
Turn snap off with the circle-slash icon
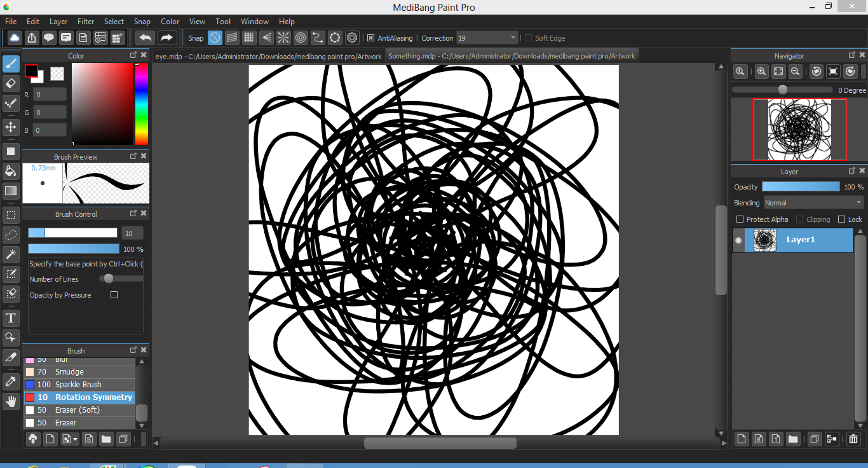click(215, 38)
